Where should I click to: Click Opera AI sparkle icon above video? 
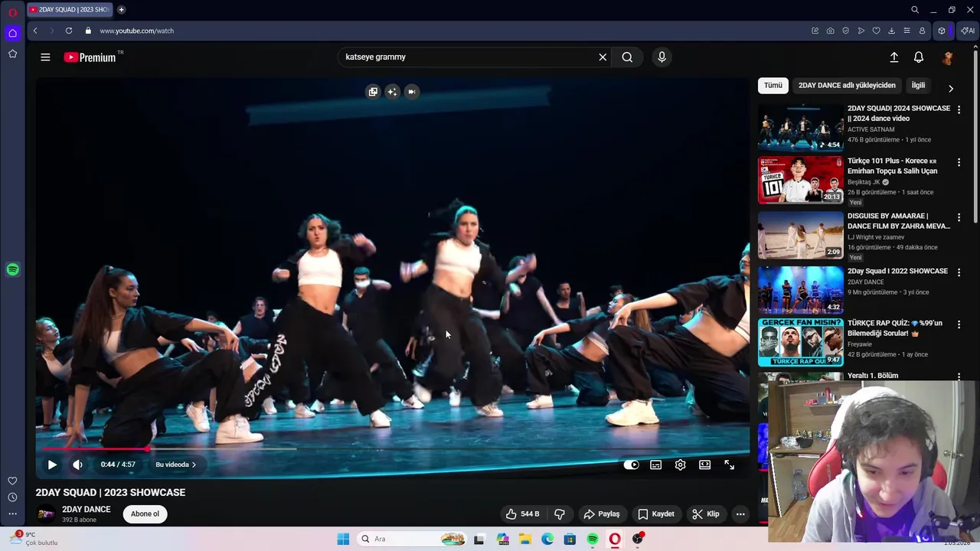click(392, 92)
